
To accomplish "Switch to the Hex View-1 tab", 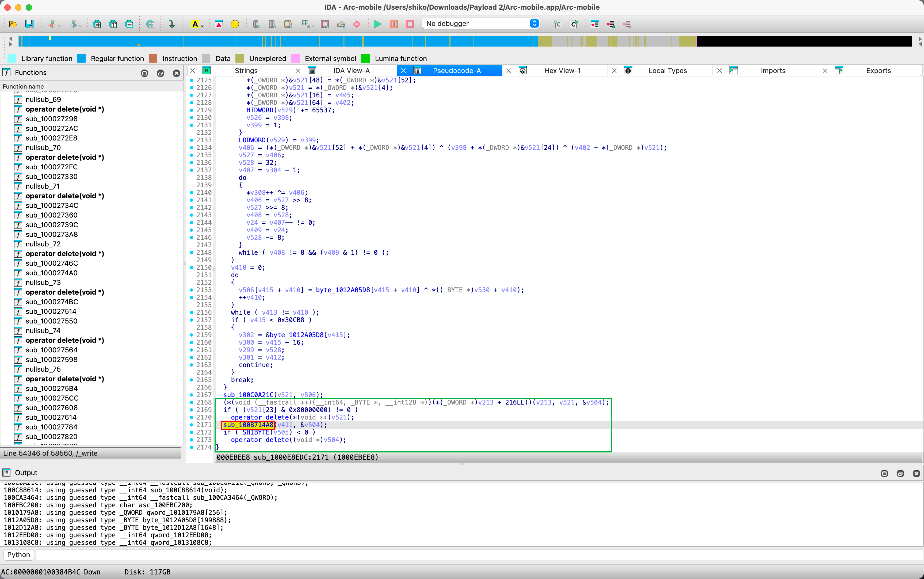I will pos(562,70).
